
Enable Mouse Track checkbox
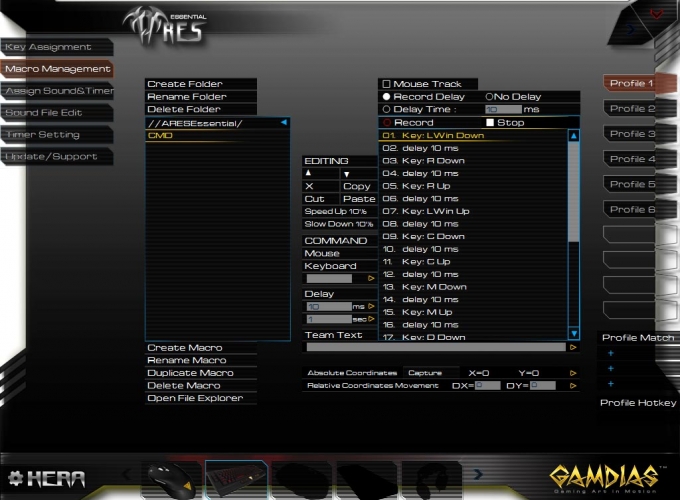(x=386, y=84)
